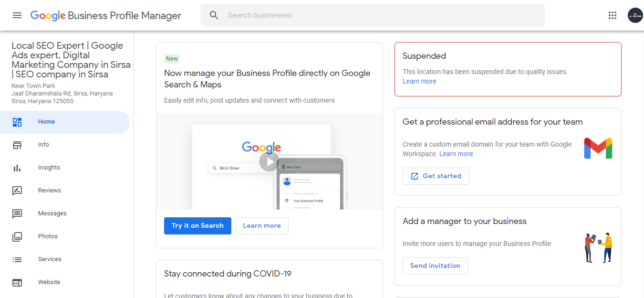Click the Gmail logo in the email card
The height and width of the screenshot is (298, 644).
click(598, 149)
